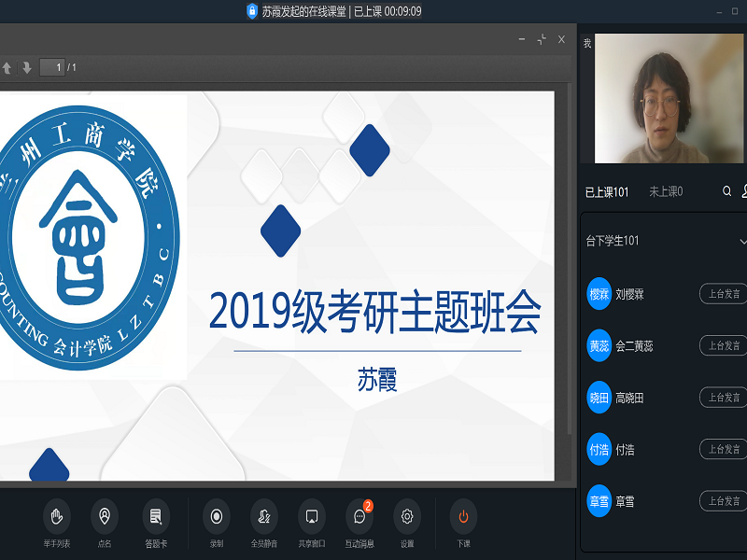Toggle 全员静音 mute all participants
The image size is (747, 560).
(x=264, y=516)
